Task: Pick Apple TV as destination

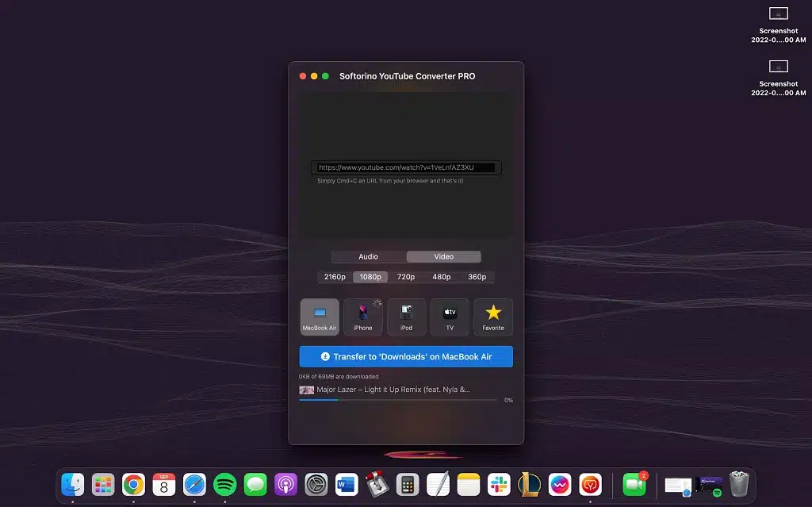Action: 450,317
